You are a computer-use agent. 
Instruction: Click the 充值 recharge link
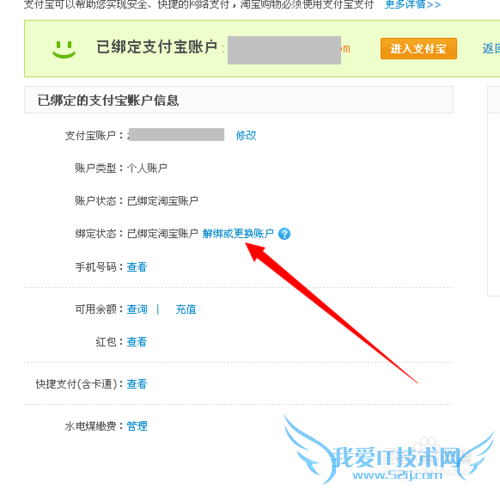(x=186, y=309)
